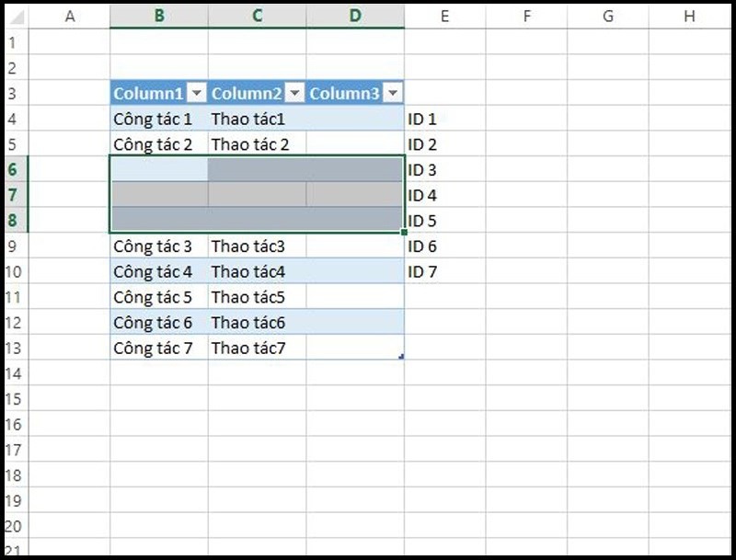Open the Column3 filter dropdown arrow

coord(393,94)
